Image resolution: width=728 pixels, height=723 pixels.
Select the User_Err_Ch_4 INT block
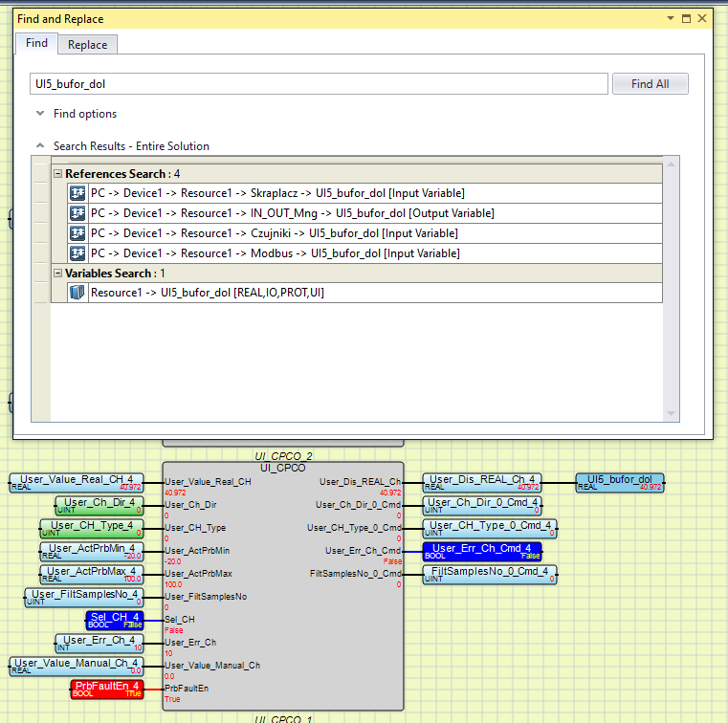(x=99, y=644)
